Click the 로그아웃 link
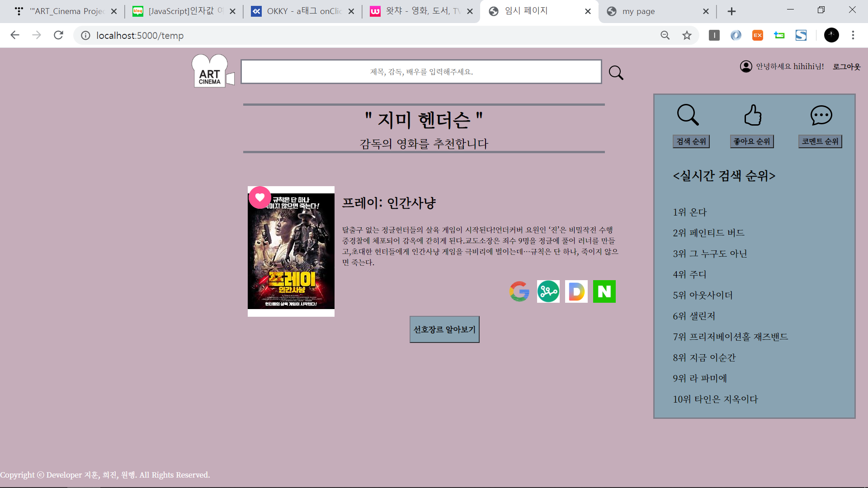Screen dimensions: 868x488 pyautogui.click(x=846, y=67)
